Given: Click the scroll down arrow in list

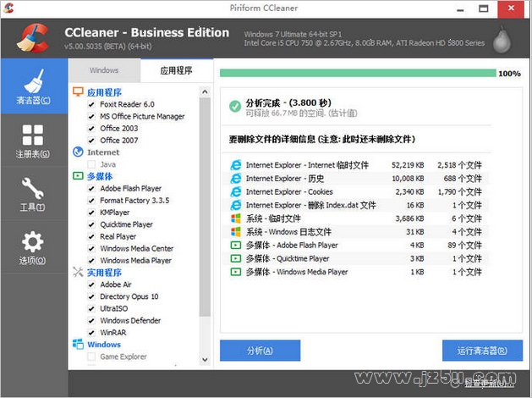Looking at the screenshot, I should click(205, 359).
